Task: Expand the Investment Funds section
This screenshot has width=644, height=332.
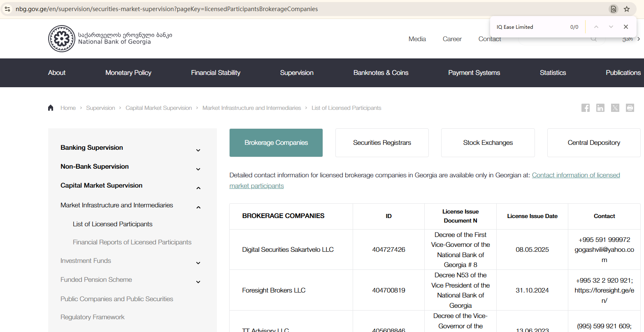Action: tap(198, 263)
